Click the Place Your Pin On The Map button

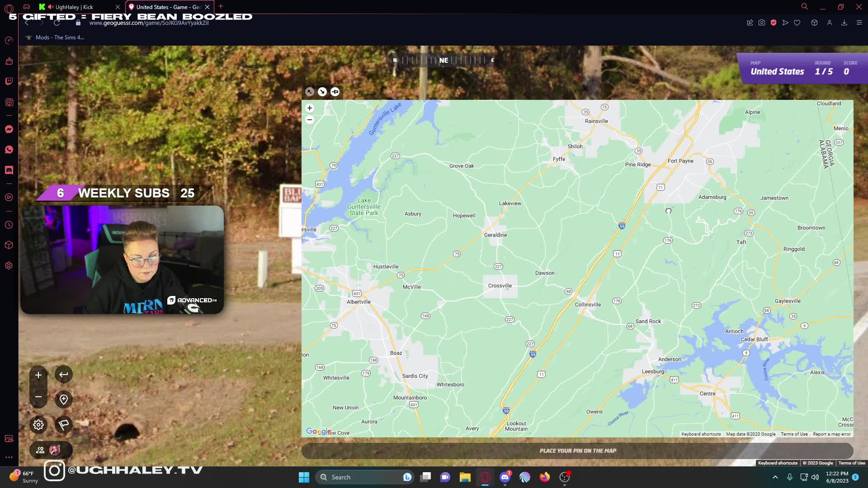click(577, 450)
